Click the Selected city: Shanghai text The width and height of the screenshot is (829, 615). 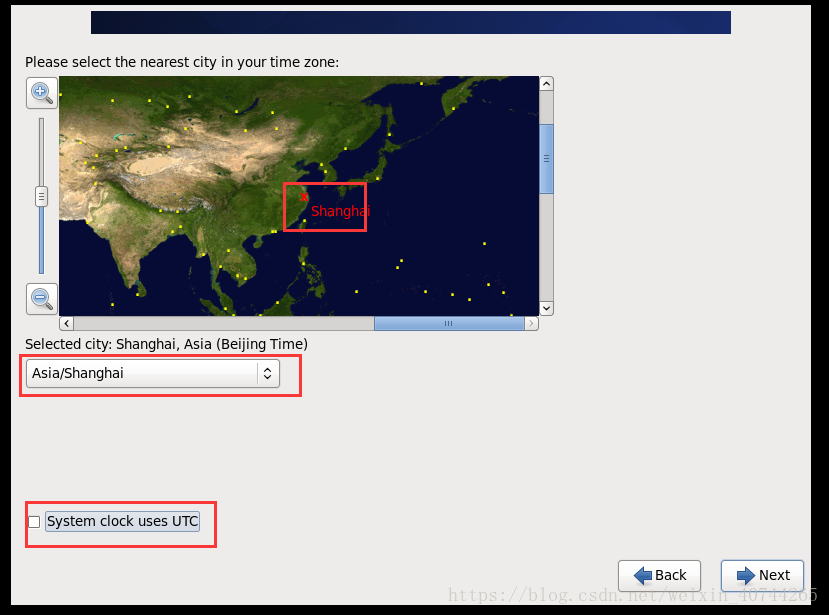pyautogui.click(x=166, y=344)
